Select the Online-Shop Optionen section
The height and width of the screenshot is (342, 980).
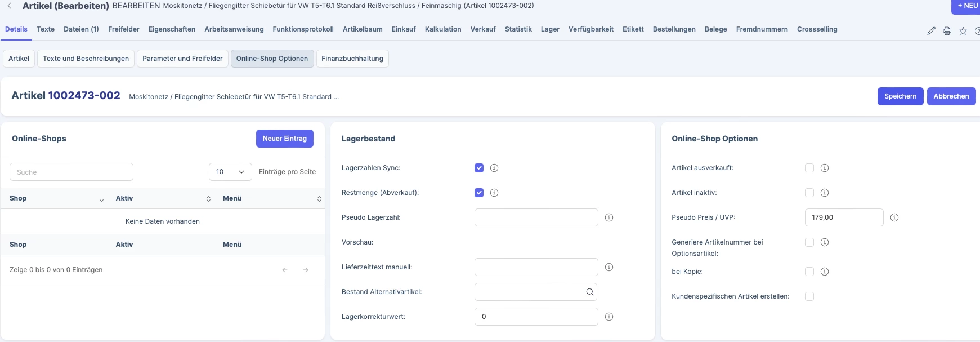[x=272, y=59]
